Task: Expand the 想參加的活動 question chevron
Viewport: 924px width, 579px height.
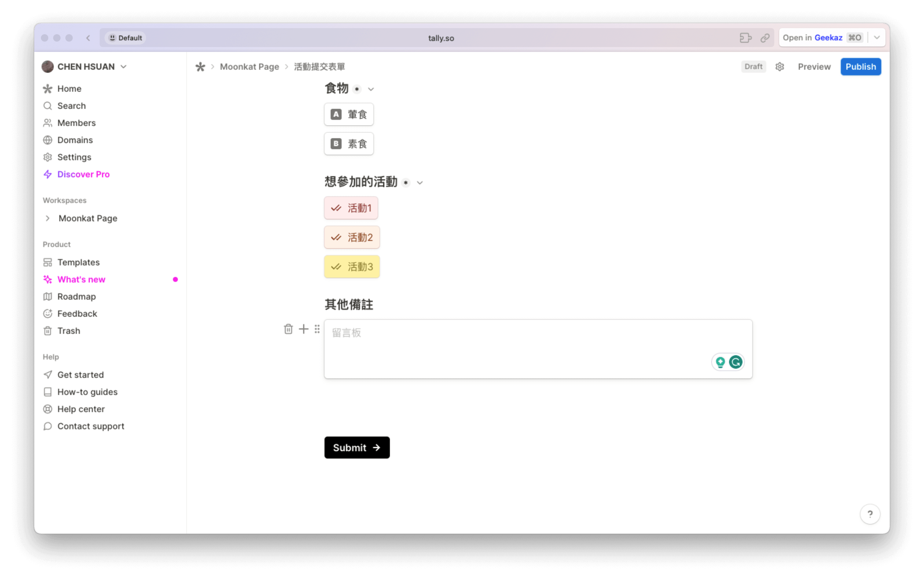Action: [420, 183]
